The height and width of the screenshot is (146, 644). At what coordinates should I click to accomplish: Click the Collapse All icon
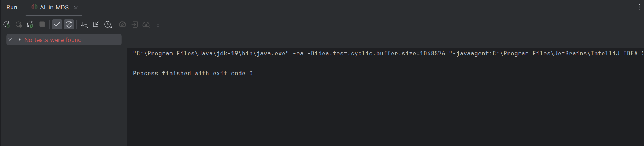click(96, 25)
